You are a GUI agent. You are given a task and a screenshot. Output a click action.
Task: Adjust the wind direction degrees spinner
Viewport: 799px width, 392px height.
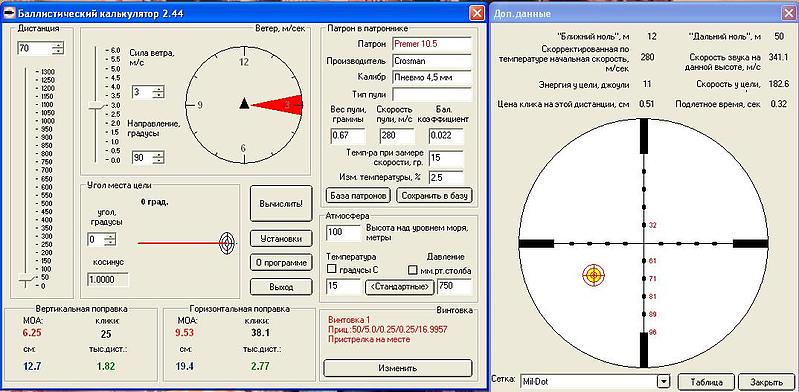[159, 158]
